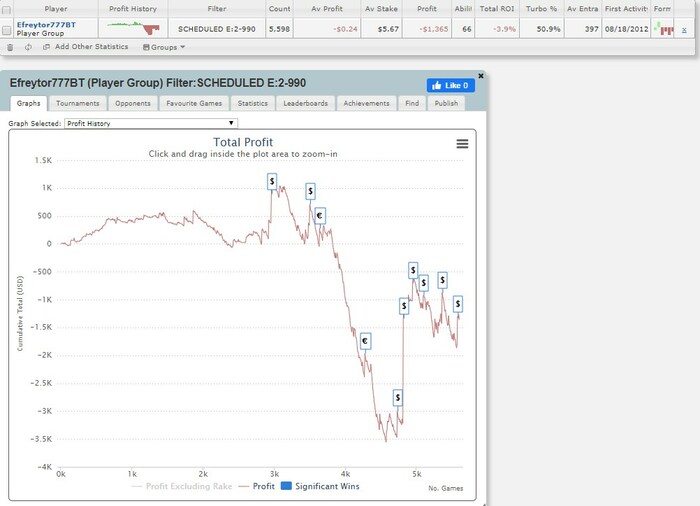
Task: Switch to the Tournaments tab
Action: pos(78,103)
